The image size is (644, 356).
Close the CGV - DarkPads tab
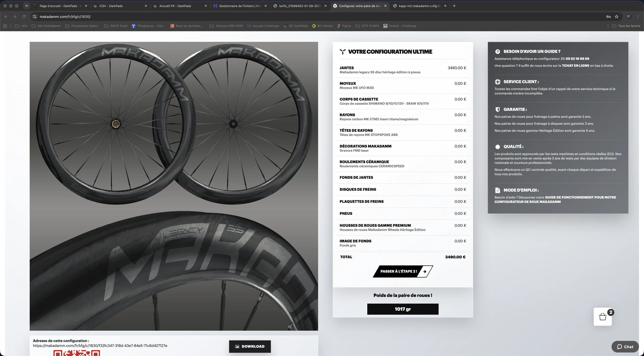pyautogui.click(x=146, y=6)
